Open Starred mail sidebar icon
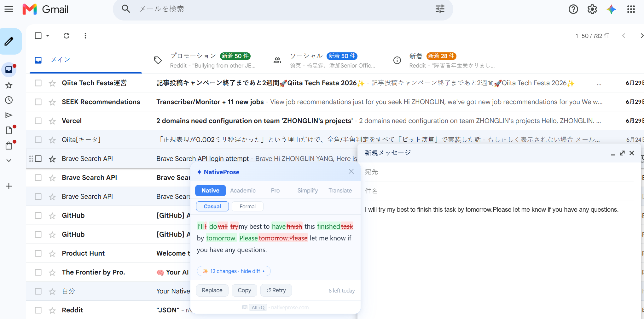 click(9, 85)
